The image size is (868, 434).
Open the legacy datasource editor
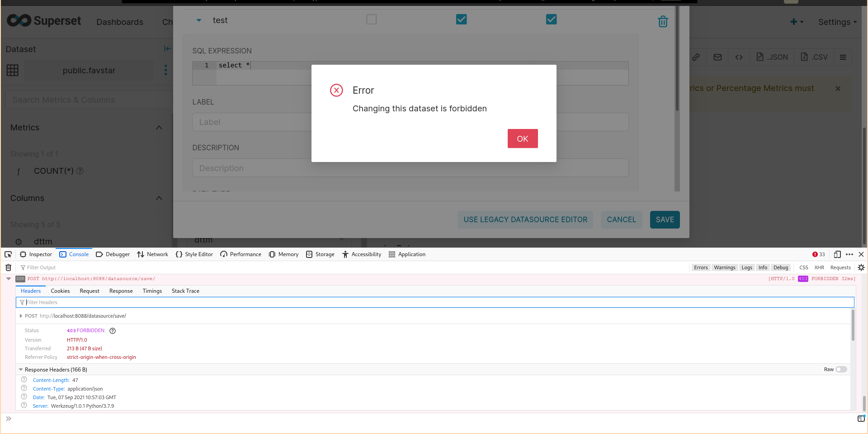click(x=525, y=219)
